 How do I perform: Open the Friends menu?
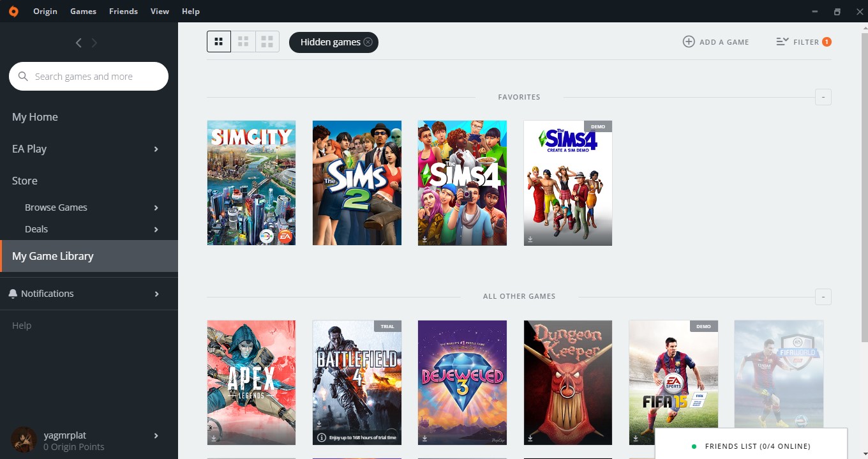coord(123,11)
